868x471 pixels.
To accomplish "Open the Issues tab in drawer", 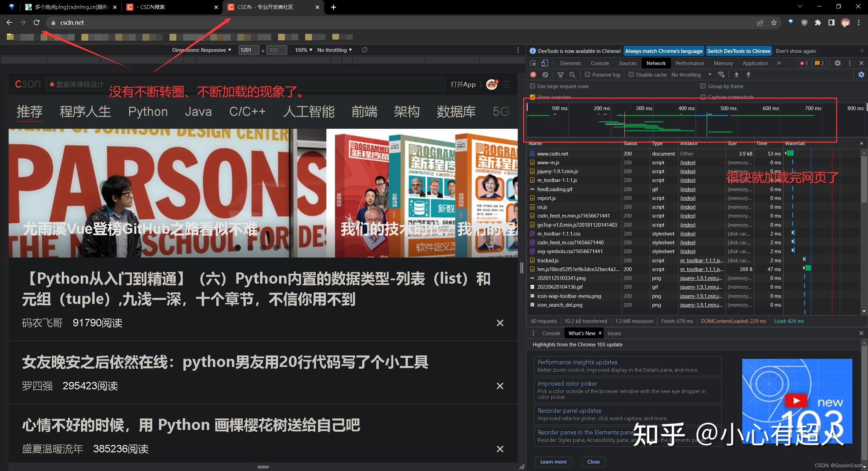I will (614, 333).
